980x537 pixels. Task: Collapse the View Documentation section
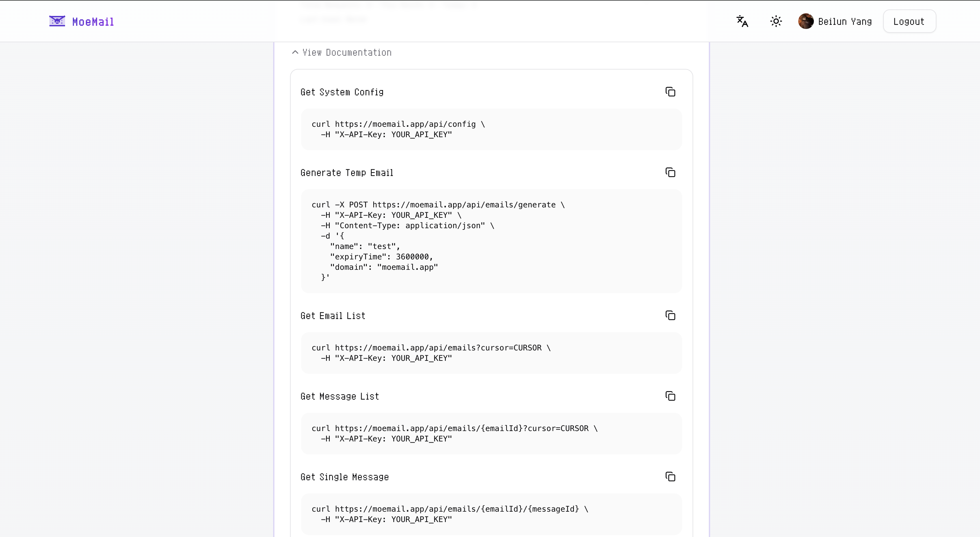click(x=346, y=52)
